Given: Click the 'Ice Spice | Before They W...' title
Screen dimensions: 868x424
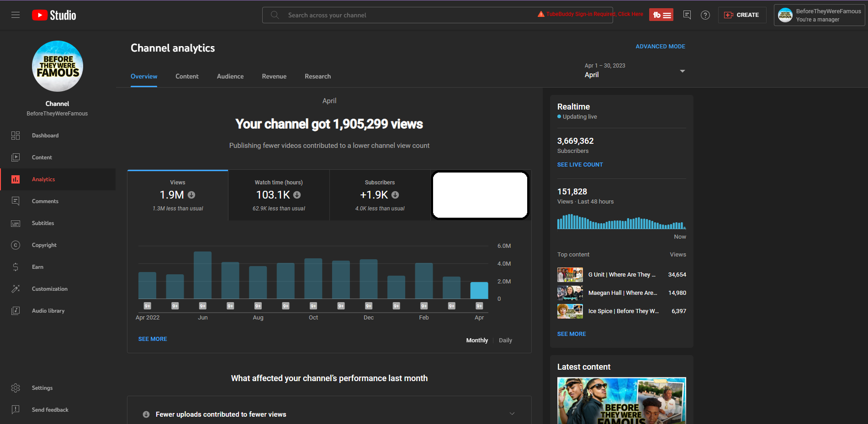Looking at the screenshot, I should (x=624, y=311).
